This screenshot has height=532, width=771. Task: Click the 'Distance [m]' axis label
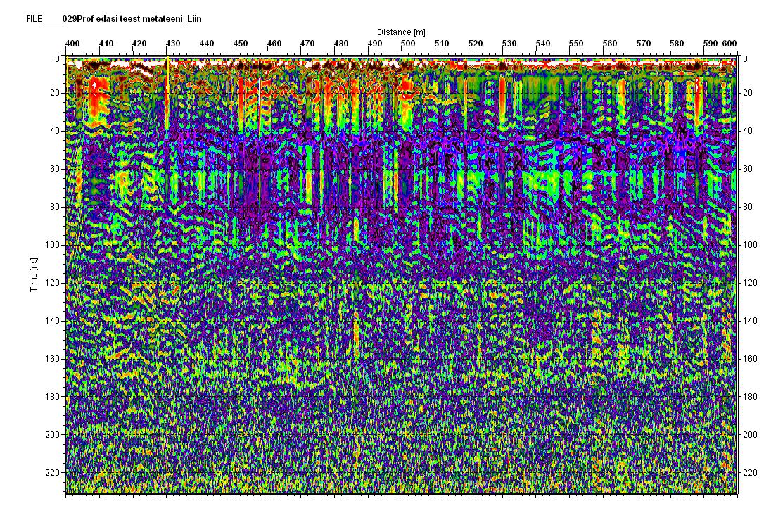tap(401, 32)
